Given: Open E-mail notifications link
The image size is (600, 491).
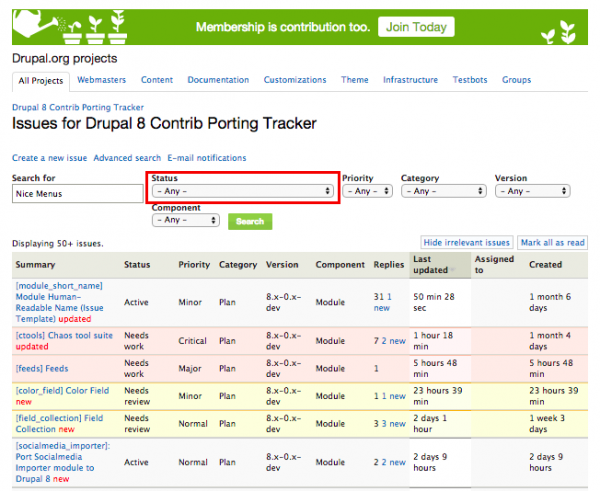Looking at the screenshot, I should (x=207, y=158).
